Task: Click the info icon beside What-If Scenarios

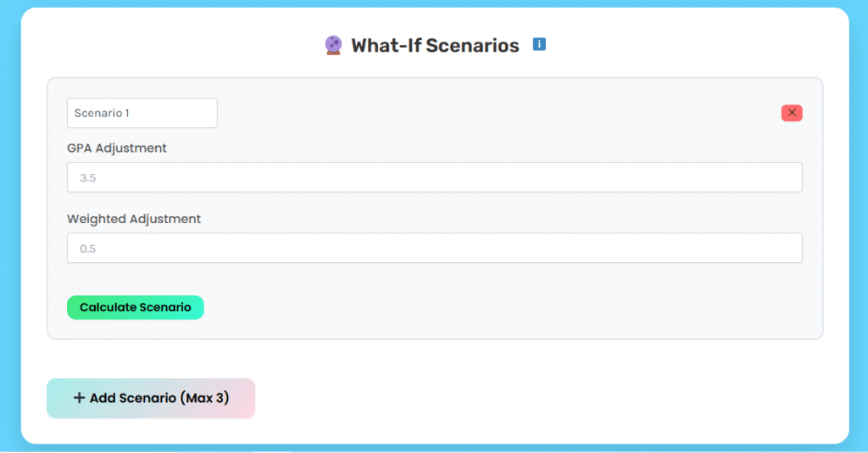Action: 539,44
